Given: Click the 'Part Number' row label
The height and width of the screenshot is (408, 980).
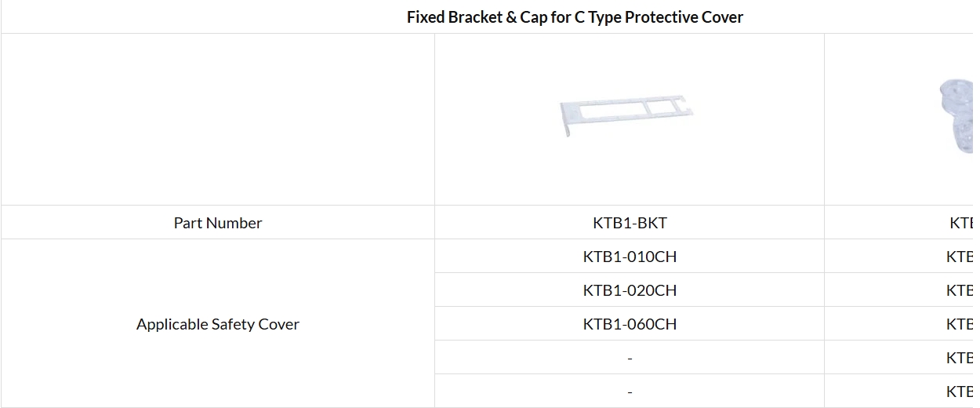Looking at the screenshot, I should 218,223.
